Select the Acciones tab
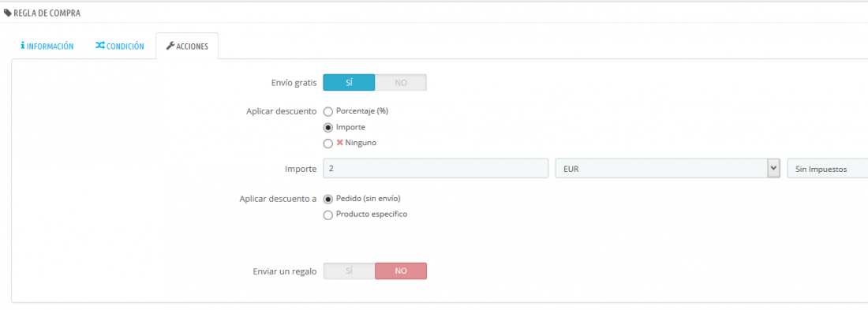Screen dimensions: 868x310 coord(187,46)
